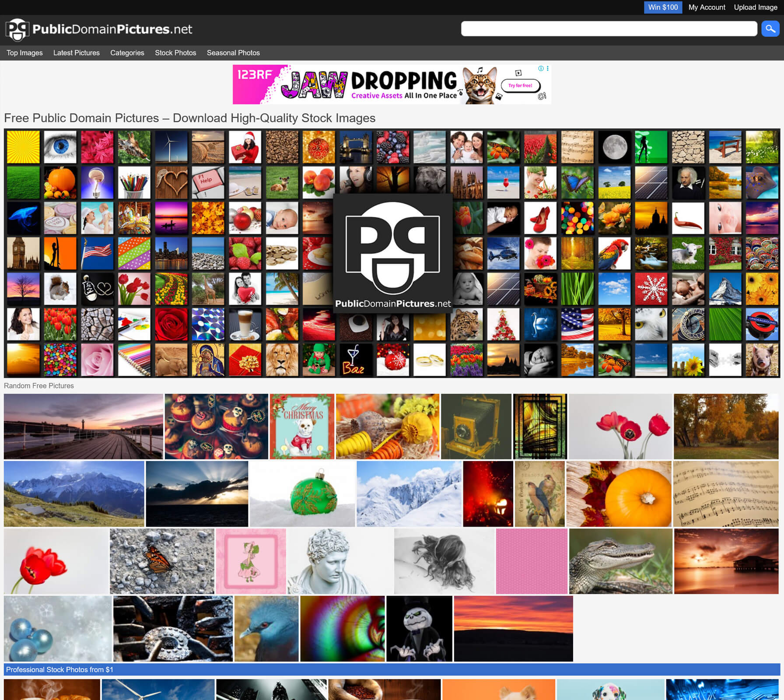Screen dimensions: 784x700
Task: Open My Account link
Action: (707, 7)
